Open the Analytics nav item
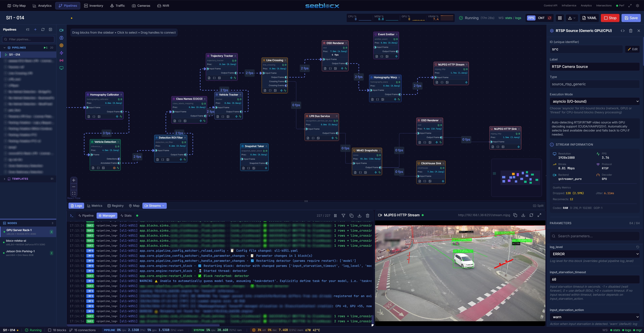The image size is (644, 333). click(x=42, y=6)
